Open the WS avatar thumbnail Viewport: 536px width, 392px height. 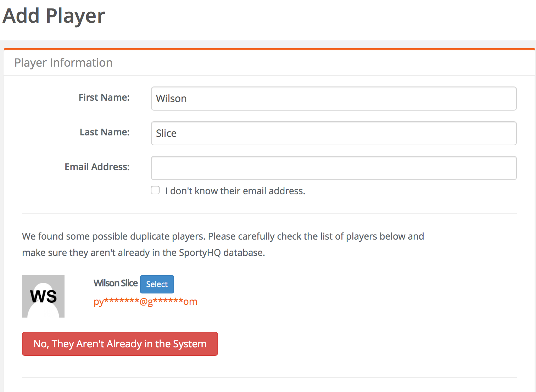pos(43,296)
